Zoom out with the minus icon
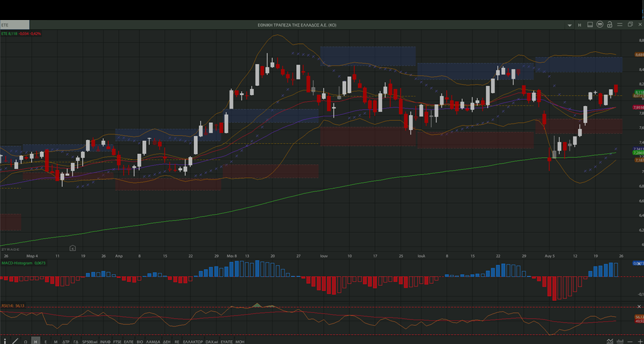 (x=630, y=342)
